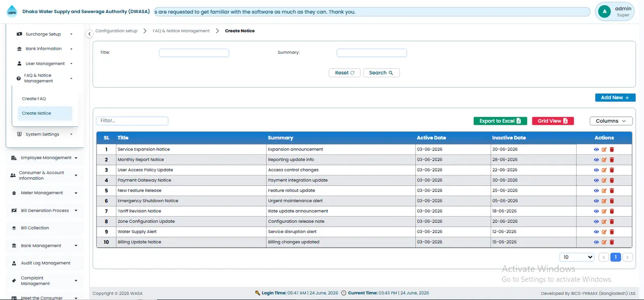The width and height of the screenshot is (644, 300).
Task: Expand the Surcharge Setup menu
Action: pyautogui.click(x=45, y=34)
